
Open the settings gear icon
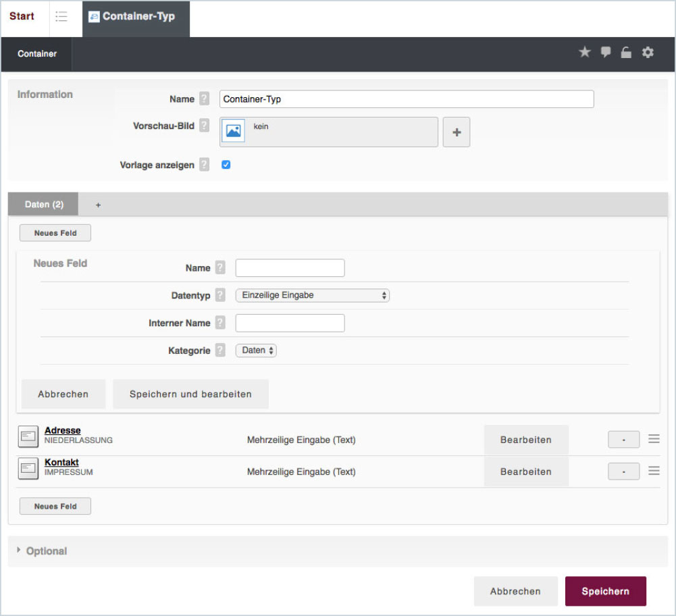coord(648,52)
